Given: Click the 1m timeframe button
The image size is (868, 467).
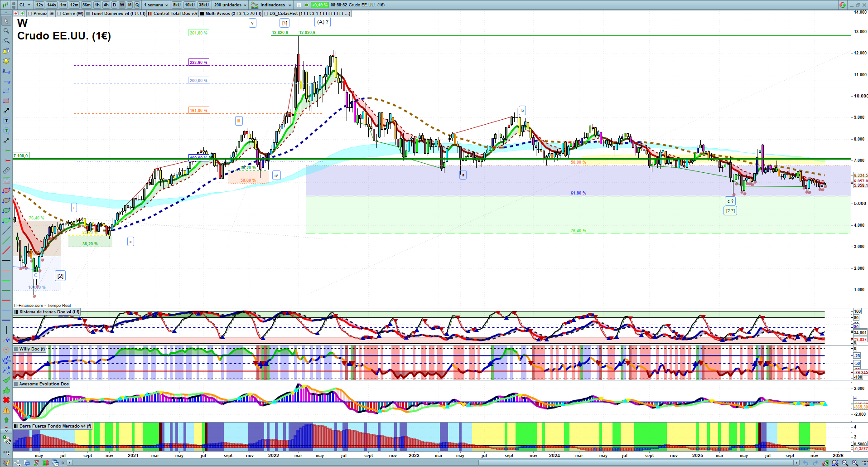Looking at the screenshot, I should tap(63, 5).
